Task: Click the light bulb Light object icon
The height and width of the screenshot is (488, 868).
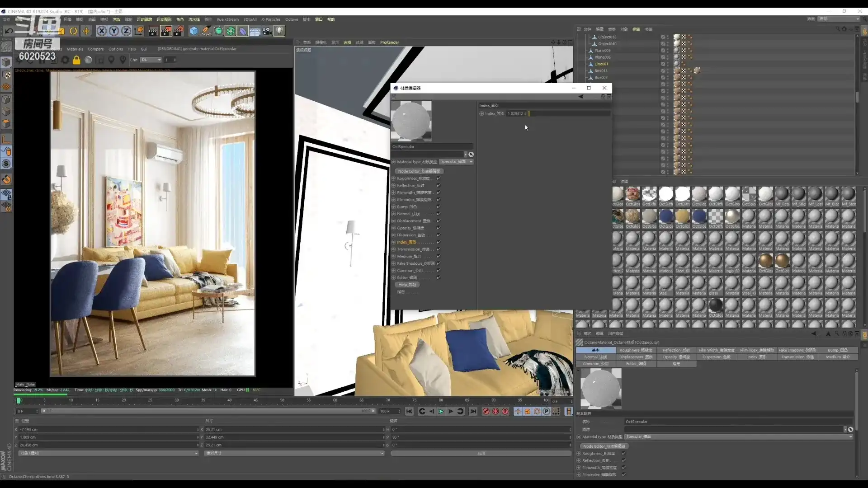Action: (279, 31)
